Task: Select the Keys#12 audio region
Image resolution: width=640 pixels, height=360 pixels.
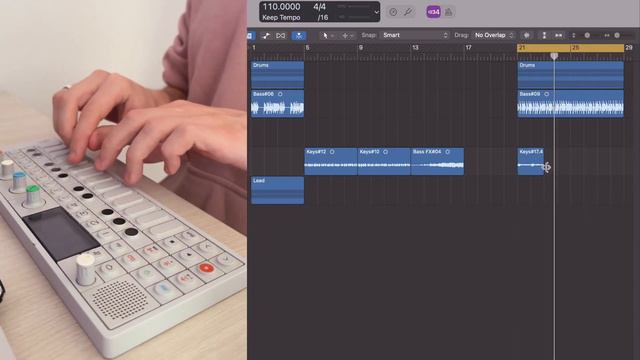Action: 331,162
